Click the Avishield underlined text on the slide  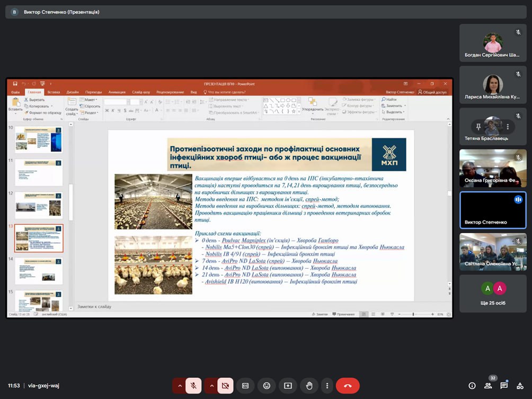click(x=216, y=281)
